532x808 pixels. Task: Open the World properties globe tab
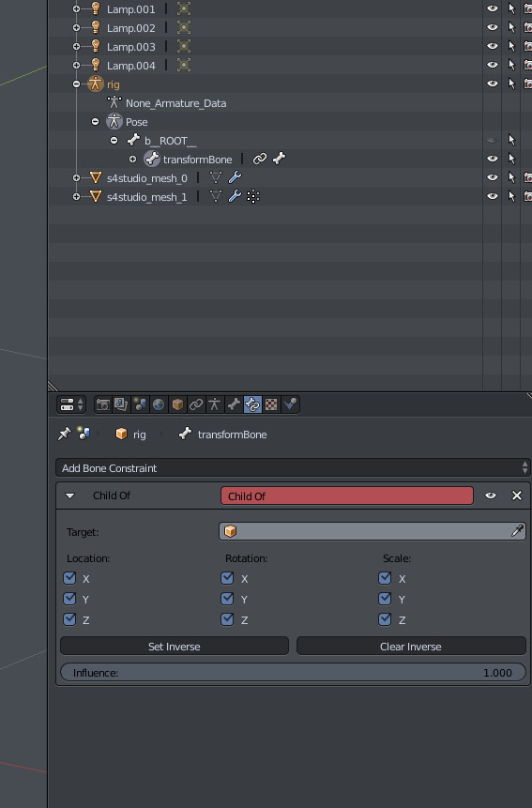[x=159, y=404]
